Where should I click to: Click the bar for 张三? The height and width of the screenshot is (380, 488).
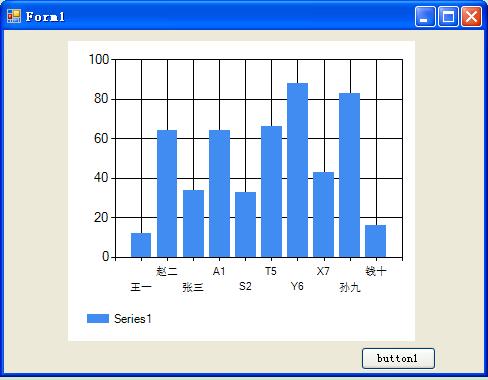(193, 224)
